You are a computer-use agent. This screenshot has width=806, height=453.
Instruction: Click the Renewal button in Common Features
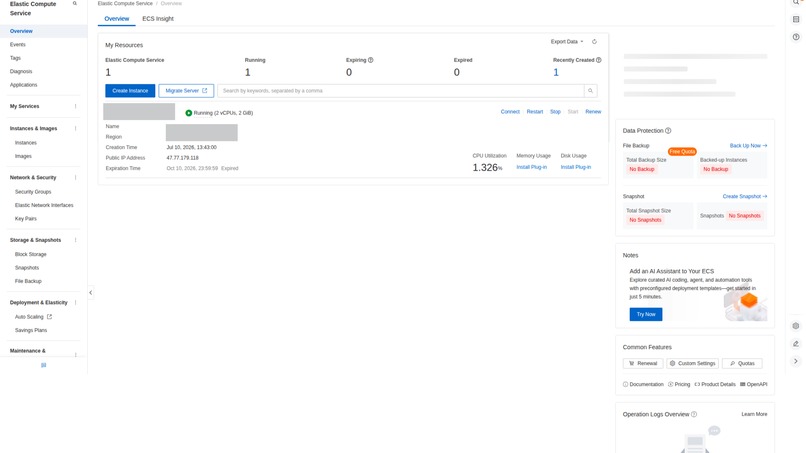point(643,364)
